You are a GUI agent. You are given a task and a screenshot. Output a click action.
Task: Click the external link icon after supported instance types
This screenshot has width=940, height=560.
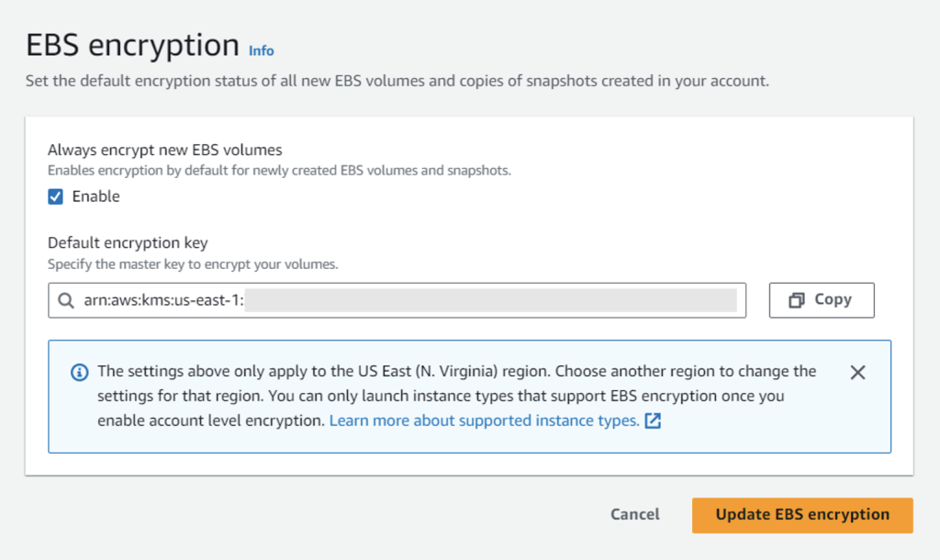pos(652,420)
